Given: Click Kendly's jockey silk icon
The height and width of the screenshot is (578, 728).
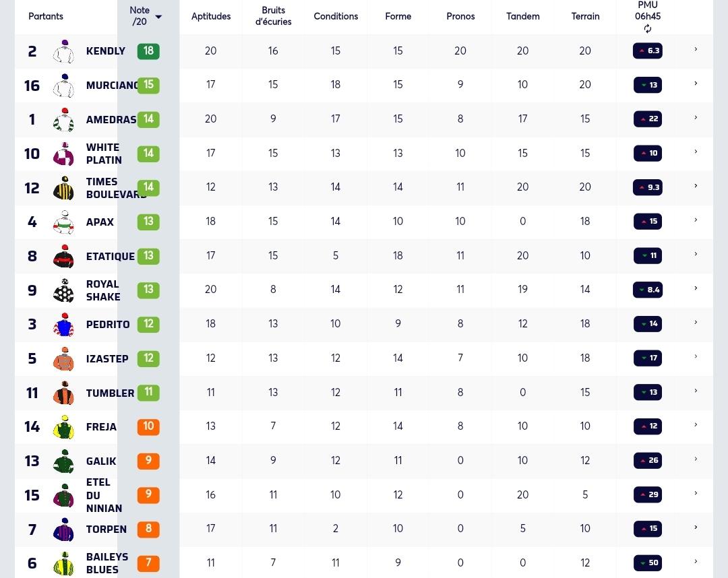Looking at the screenshot, I should coord(63,51).
